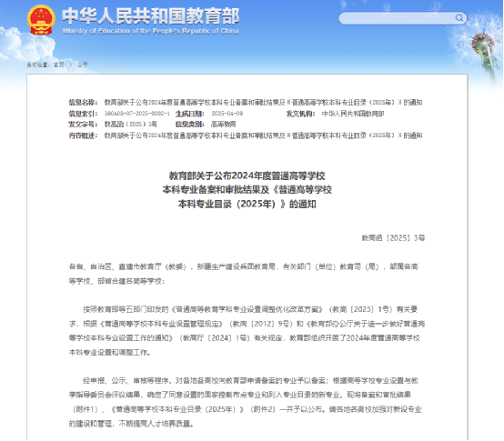
Task: Click the 内容概述 label
Action: (x=83, y=135)
